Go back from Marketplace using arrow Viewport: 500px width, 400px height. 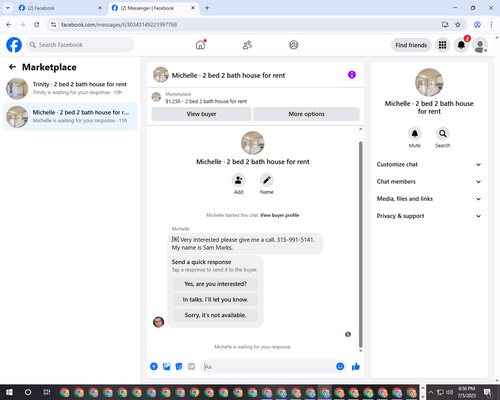click(x=12, y=67)
